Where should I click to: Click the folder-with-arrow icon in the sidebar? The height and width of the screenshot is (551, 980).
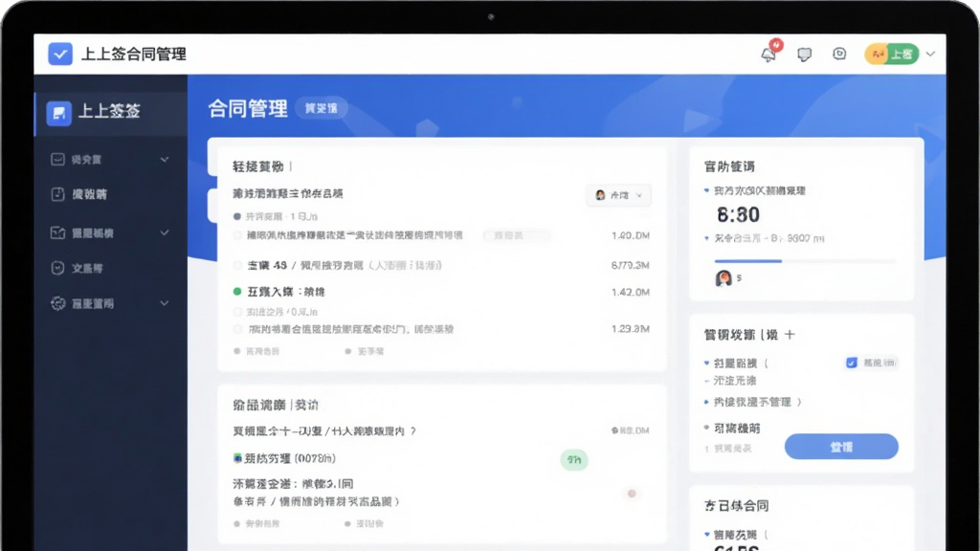[57, 233]
